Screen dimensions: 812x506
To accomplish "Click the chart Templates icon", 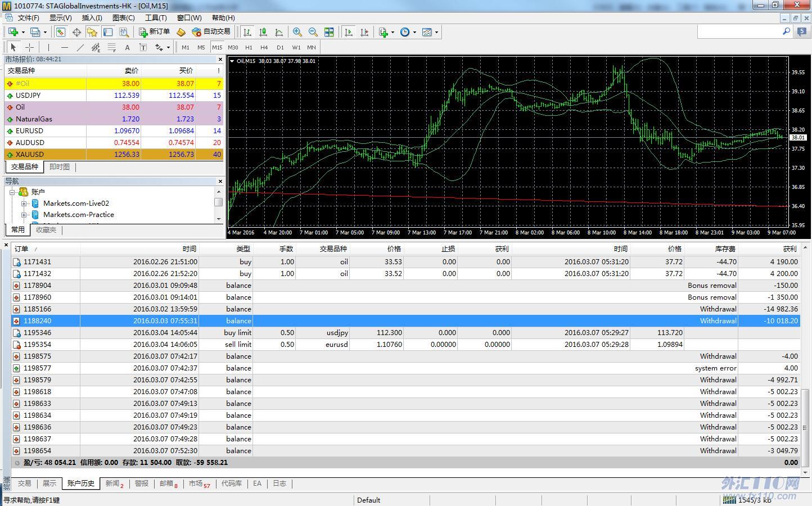I will click(427, 32).
